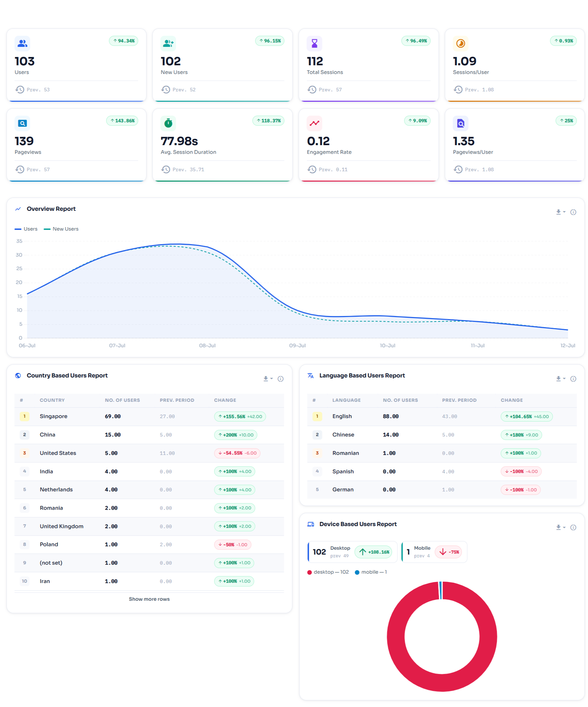Click the 143.86% change badge
This screenshot has height=707, width=588.
[x=122, y=120]
